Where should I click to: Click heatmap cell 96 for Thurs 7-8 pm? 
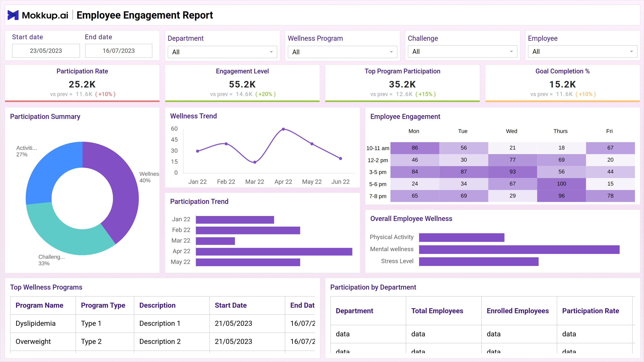561,196
